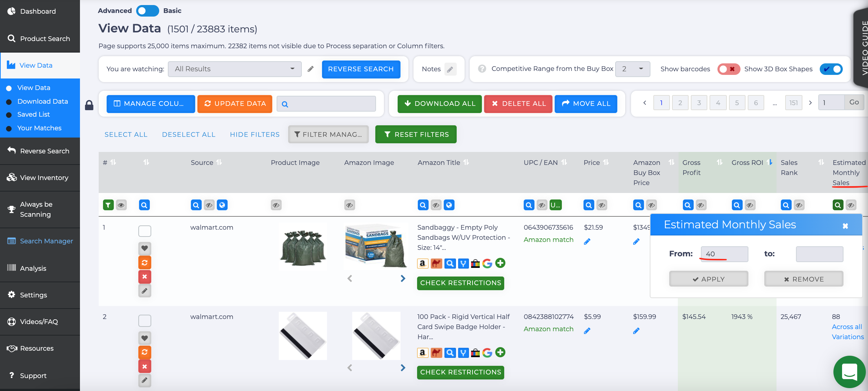Expand Competitive Range value dropdown

pos(632,69)
